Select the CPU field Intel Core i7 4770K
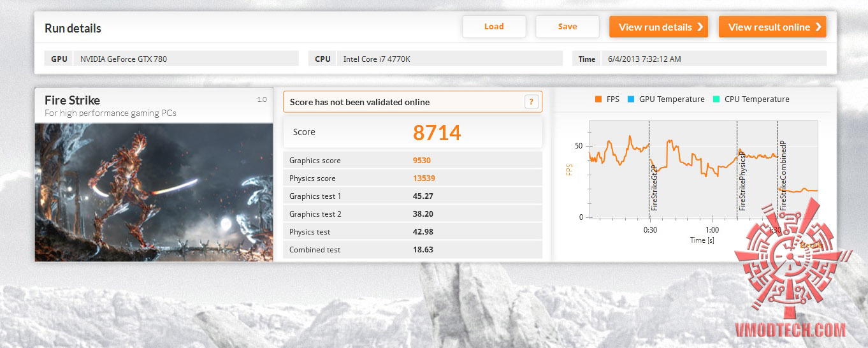 click(x=449, y=59)
